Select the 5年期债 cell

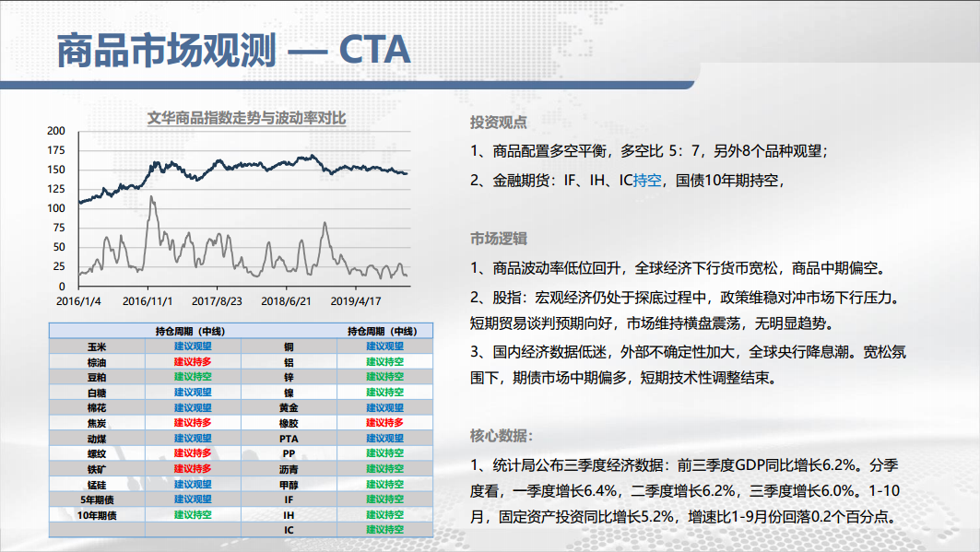click(97, 499)
